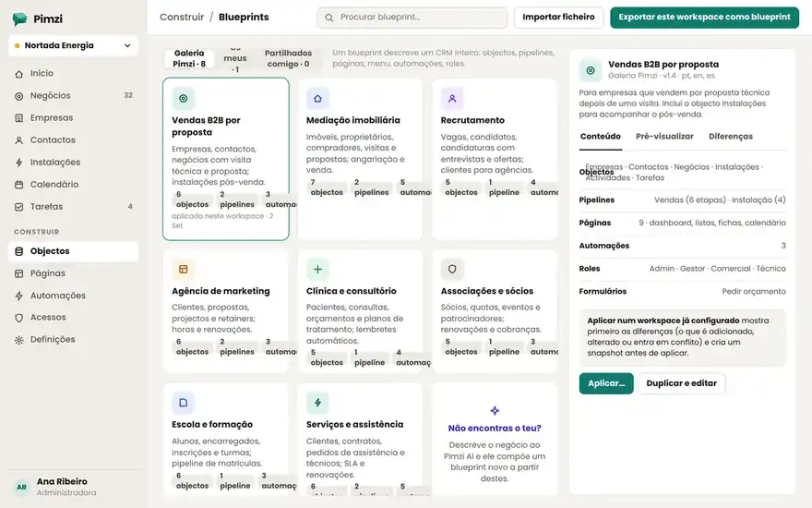Select the Mediação imobiliária blueprint card title

coord(353,120)
